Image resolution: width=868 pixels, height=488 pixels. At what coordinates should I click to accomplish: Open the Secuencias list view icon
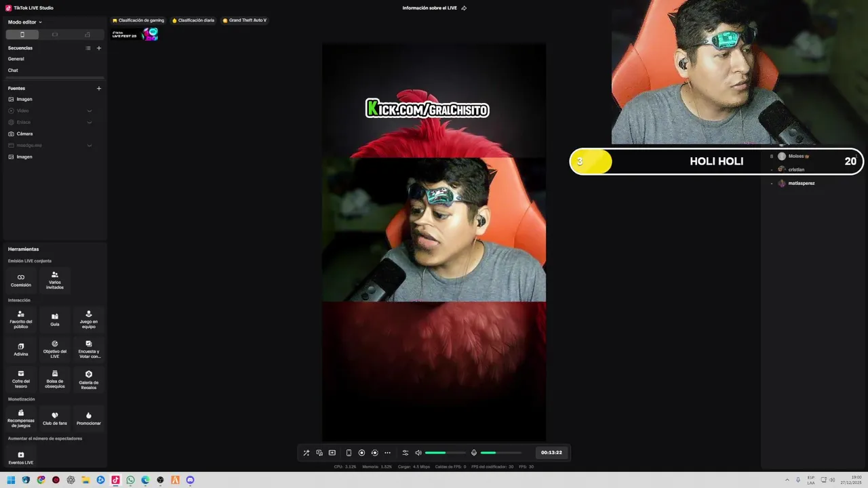click(88, 48)
